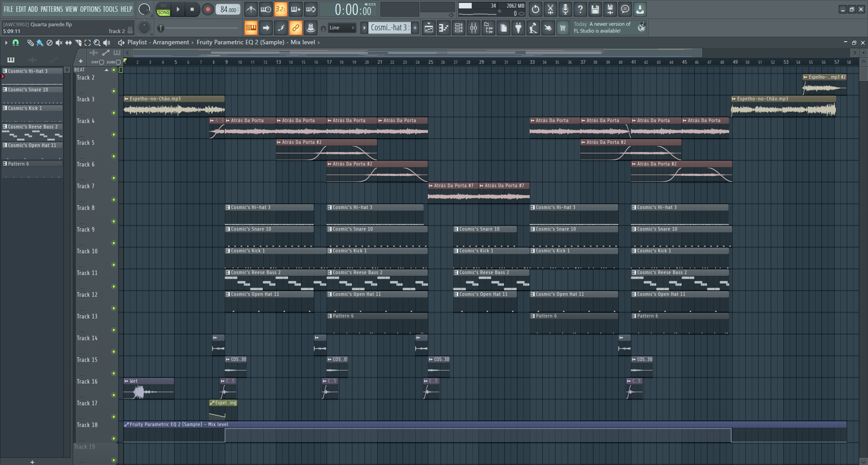Screen dimensions: 868x465
Task: Open the Playlist window icon
Action: click(429, 28)
